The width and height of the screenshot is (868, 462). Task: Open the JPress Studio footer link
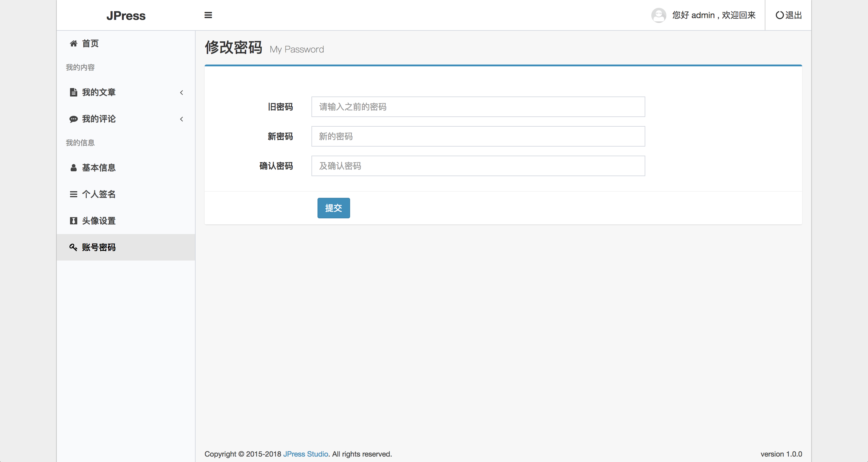(x=305, y=454)
